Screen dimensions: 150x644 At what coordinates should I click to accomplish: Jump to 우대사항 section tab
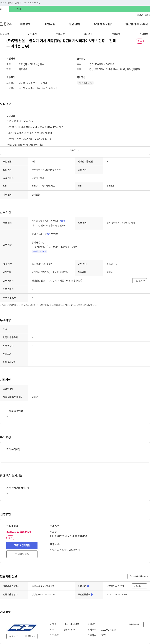pyautogui.click(x=60, y=34)
